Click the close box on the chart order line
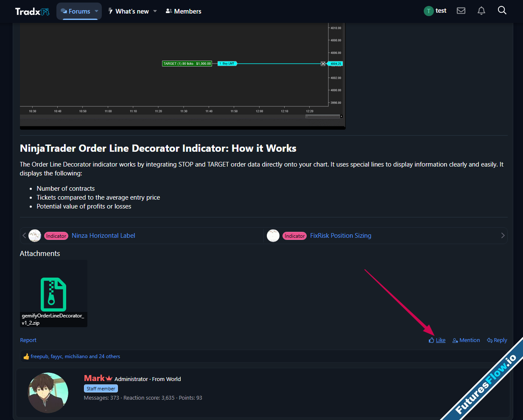The width and height of the screenshot is (523, 420). [x=323, y=64]
